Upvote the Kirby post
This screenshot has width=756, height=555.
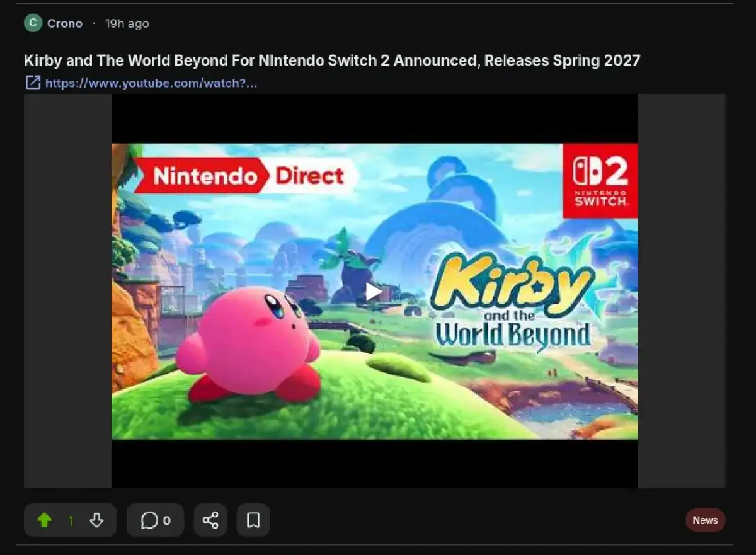44,520
